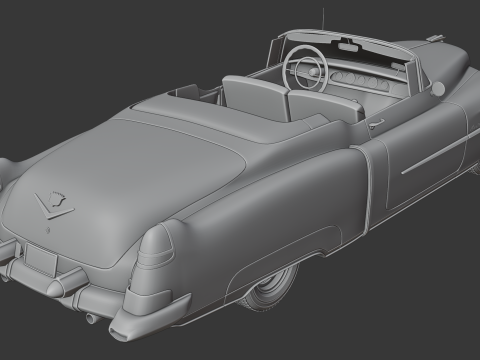Select the V-shaped emblem on the trunk lid
This screenshot has height=360, width=480.
point(54,206)
